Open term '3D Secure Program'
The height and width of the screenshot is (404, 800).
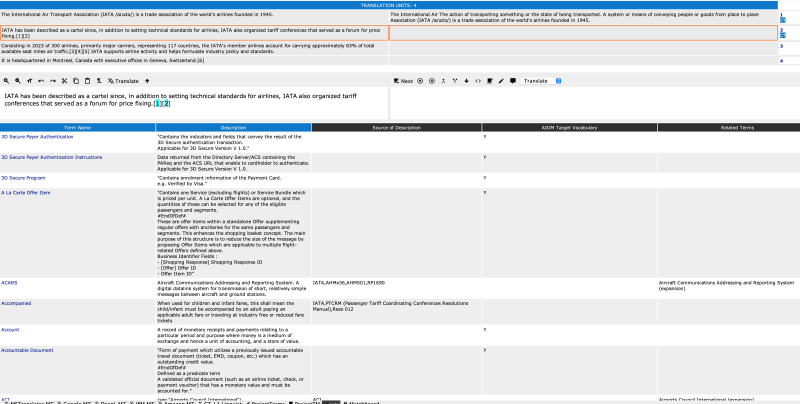pos(23,178)
